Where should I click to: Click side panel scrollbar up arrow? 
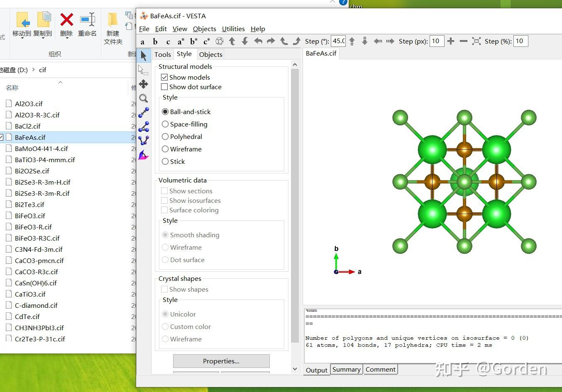point(295,65)
